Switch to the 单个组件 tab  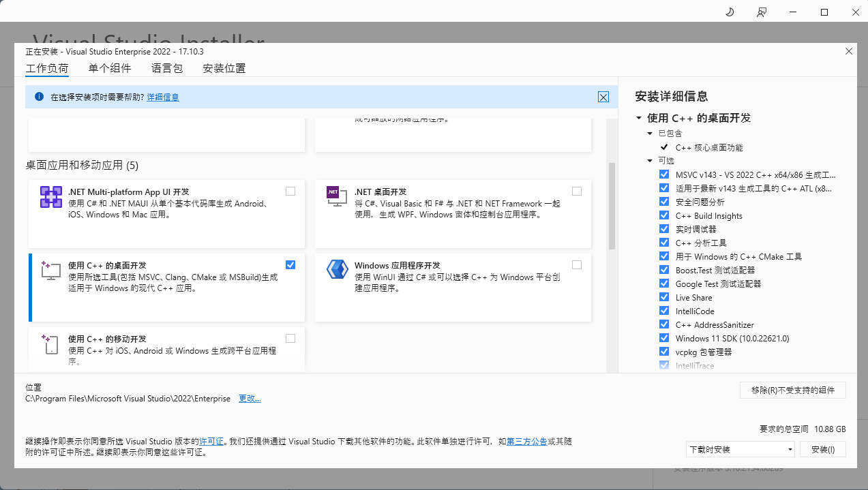pyautogui.click(x=110, y=68)
